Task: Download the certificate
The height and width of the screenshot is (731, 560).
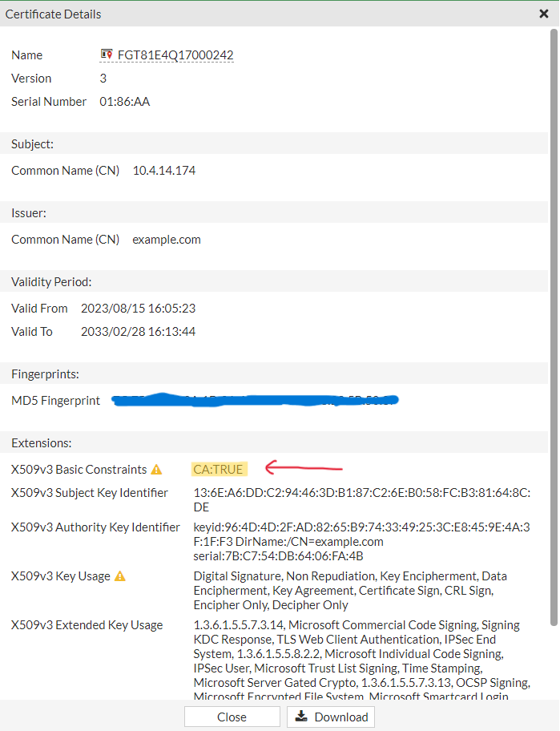Action: pos(330,717)
